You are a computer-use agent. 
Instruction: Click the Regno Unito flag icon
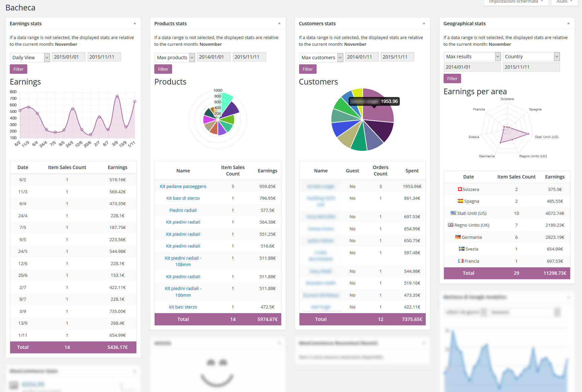coord(451,225)
